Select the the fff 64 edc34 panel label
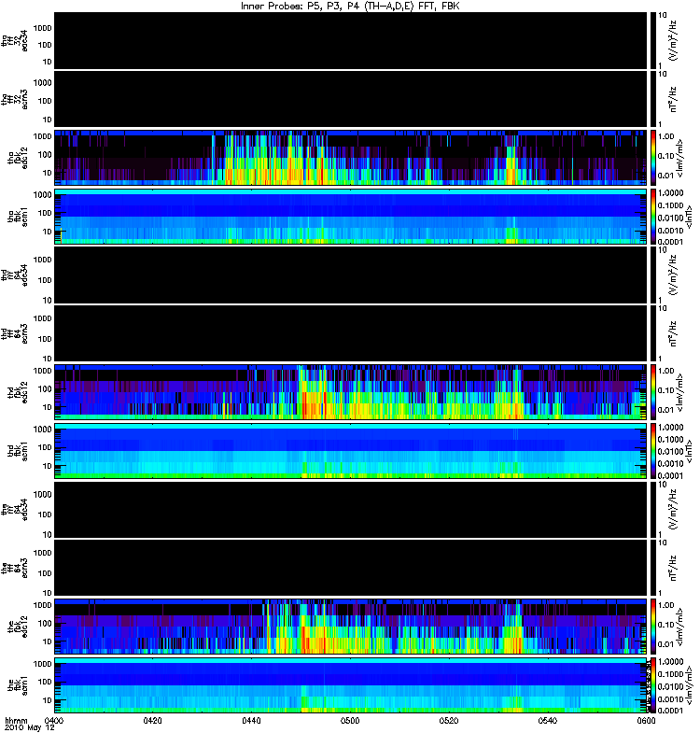700x747 pixels. 15,510
